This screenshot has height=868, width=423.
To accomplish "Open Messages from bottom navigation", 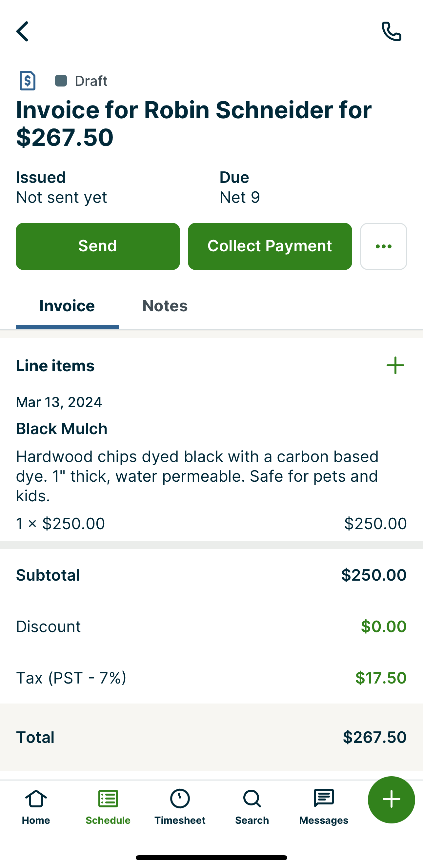I will pyautogui.click(x=324, y=807).
